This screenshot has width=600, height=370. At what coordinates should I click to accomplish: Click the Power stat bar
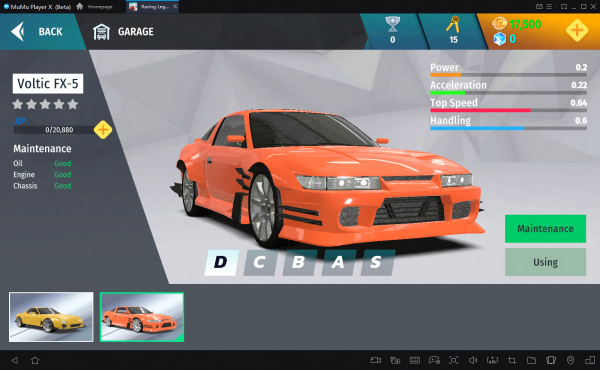[509, 75]
